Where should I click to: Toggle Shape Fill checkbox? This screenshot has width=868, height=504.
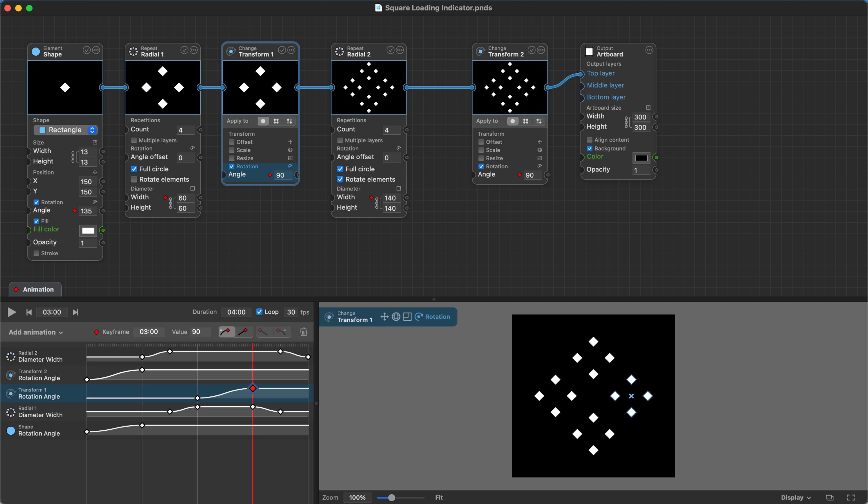tap(36, 221)
